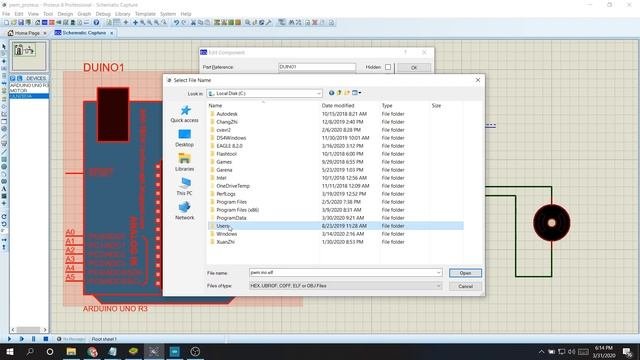Image resolution: width=640 pixels, height=360 pixels.
Task: Select the Program Files (x86) folder
Action: [x=238, y=210]
